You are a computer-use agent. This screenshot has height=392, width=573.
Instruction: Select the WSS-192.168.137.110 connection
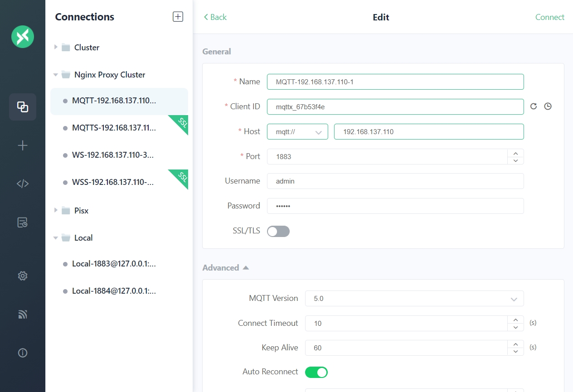click(x=113, y=182)
